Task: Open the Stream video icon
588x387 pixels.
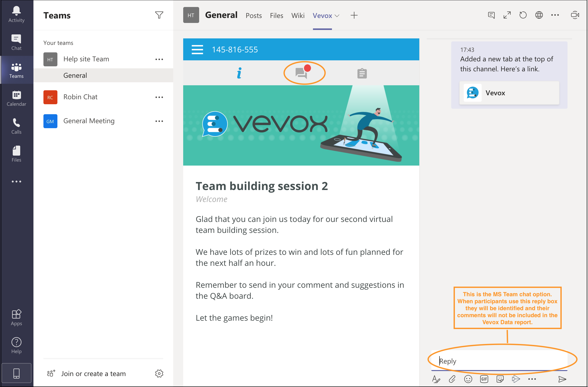Action: coord(516,379)
